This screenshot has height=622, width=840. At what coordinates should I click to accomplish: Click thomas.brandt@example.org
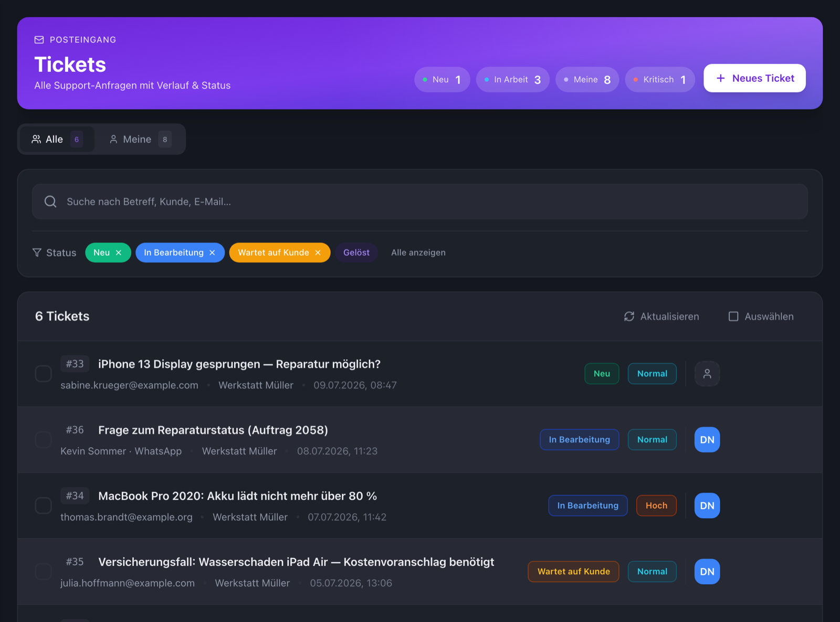[x=127, y=517]
